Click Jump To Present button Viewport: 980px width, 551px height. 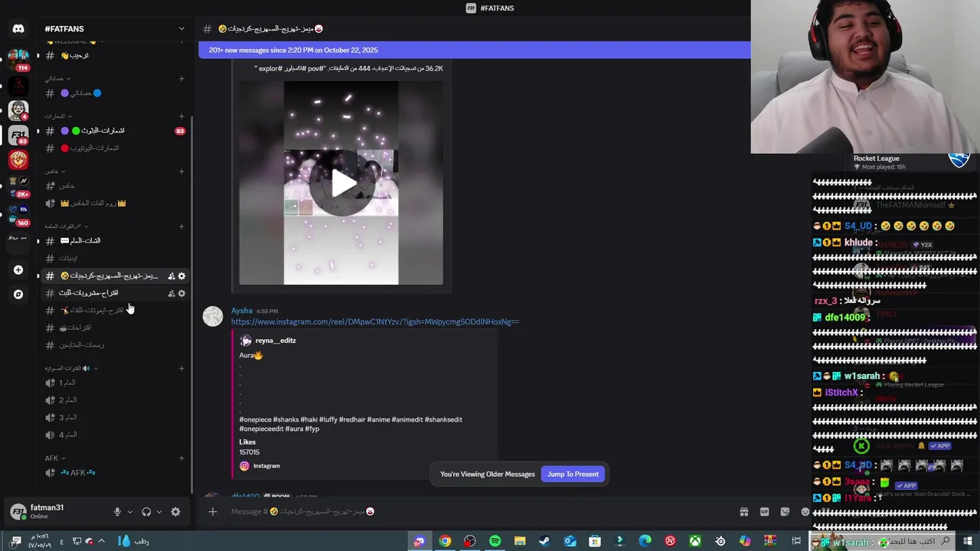pos(573,474)
